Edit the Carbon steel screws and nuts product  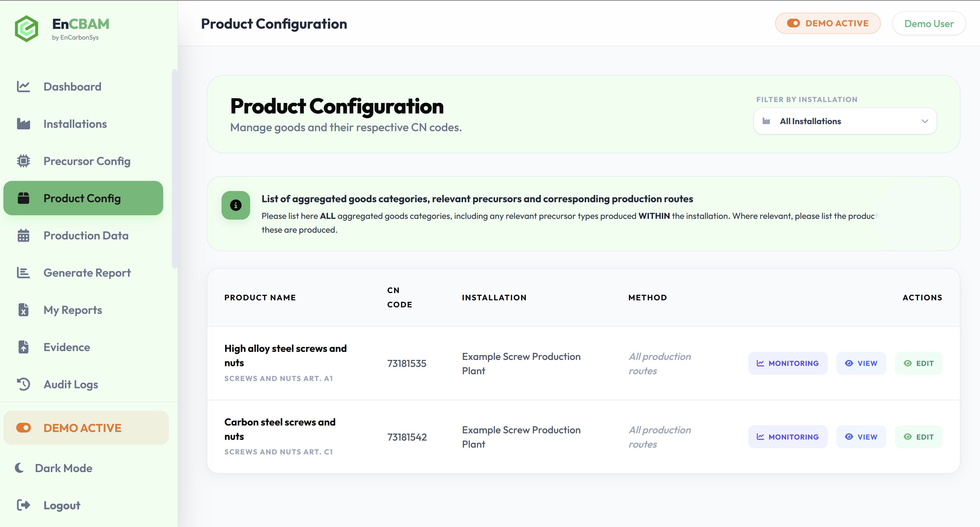point(919,436)
